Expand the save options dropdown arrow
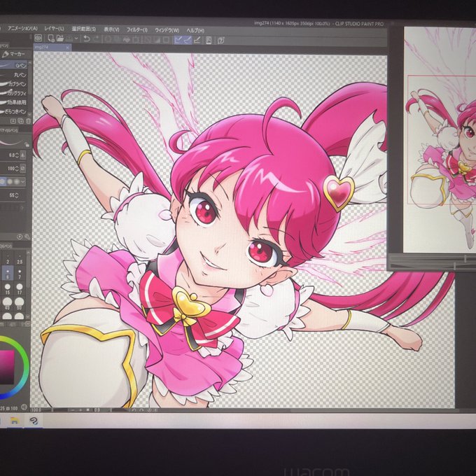Image resolution: width=476 pixels, height=476 pixels. [76, 38]
